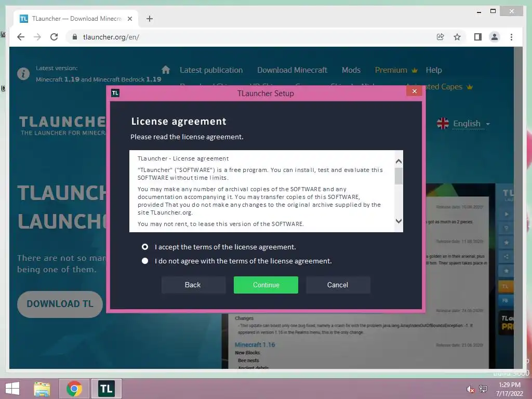Open File Explorer from the taskbar
This screenshot has height=399, width=532.
point(42,389)
